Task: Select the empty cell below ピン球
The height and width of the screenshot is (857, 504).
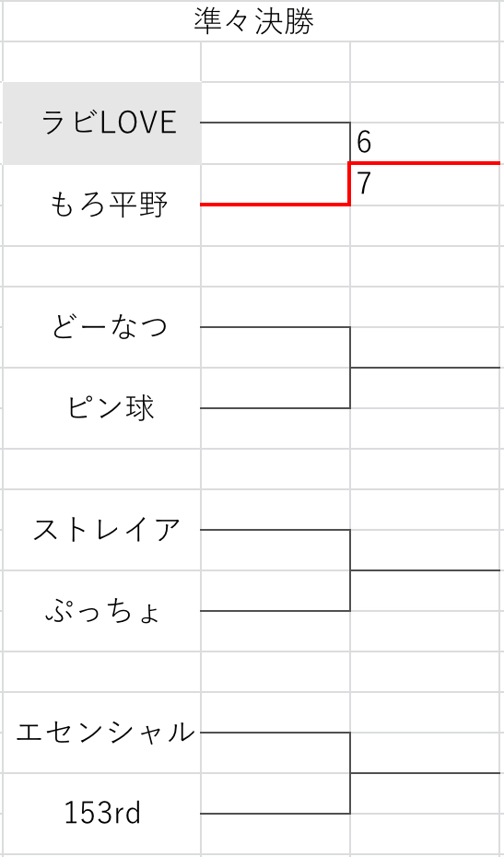Action: click(102, 469)
